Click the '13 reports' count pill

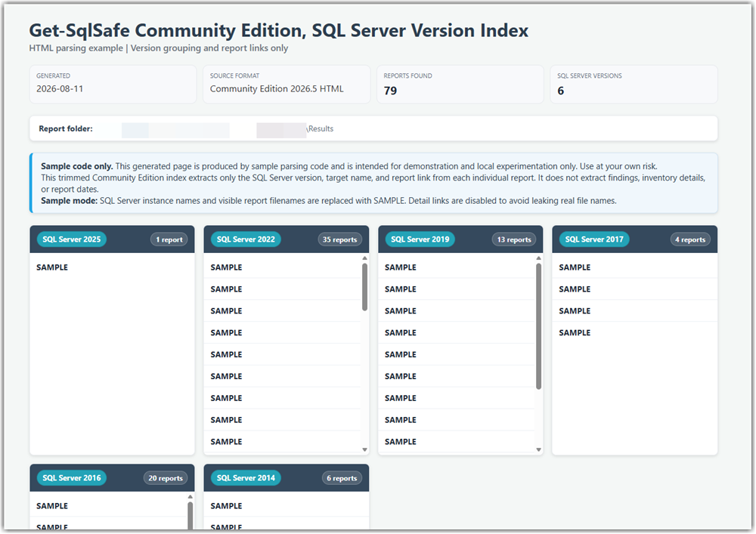pyautogui.click(x=514, y=239)
